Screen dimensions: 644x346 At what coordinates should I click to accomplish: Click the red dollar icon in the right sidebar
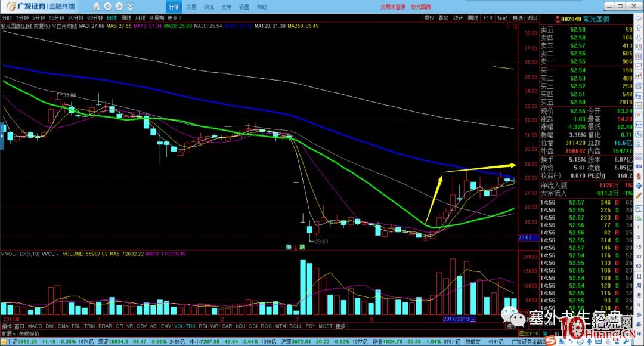coord(639,177)
